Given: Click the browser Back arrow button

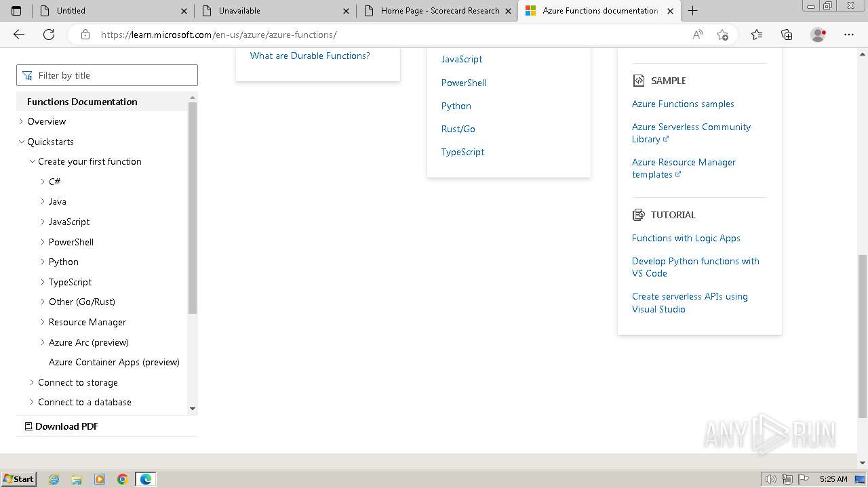Looking at the screenshot, I should [19, 35].
